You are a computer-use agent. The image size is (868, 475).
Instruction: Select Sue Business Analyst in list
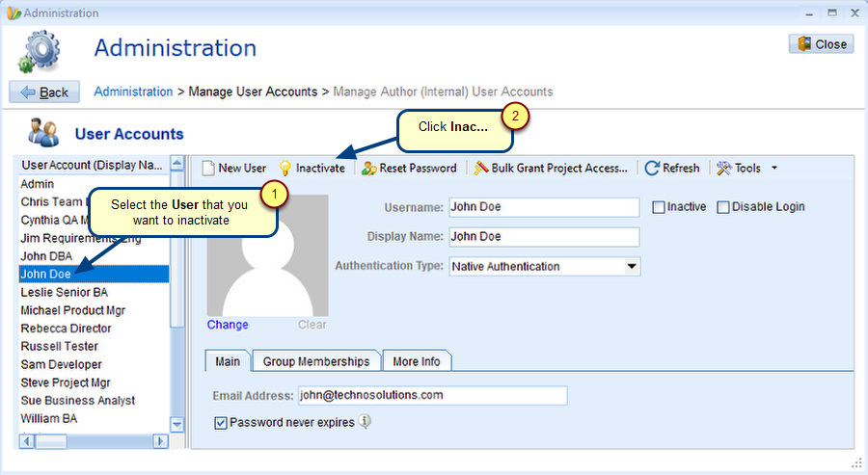pos(94,401)
